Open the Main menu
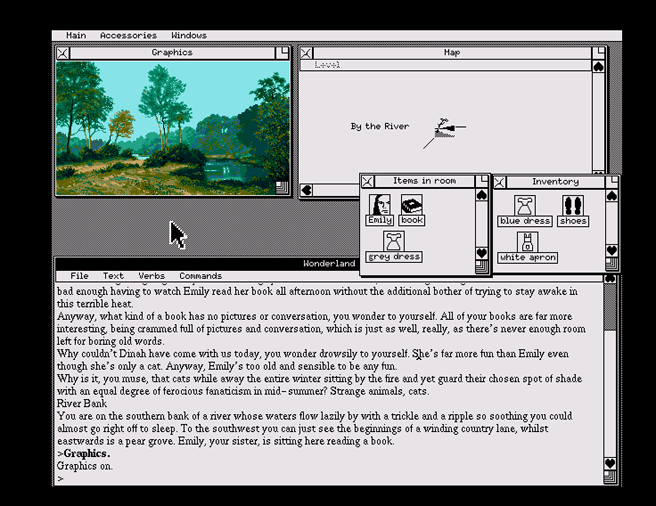The width and height of the screenshot is (656, 506). point(76,36)
